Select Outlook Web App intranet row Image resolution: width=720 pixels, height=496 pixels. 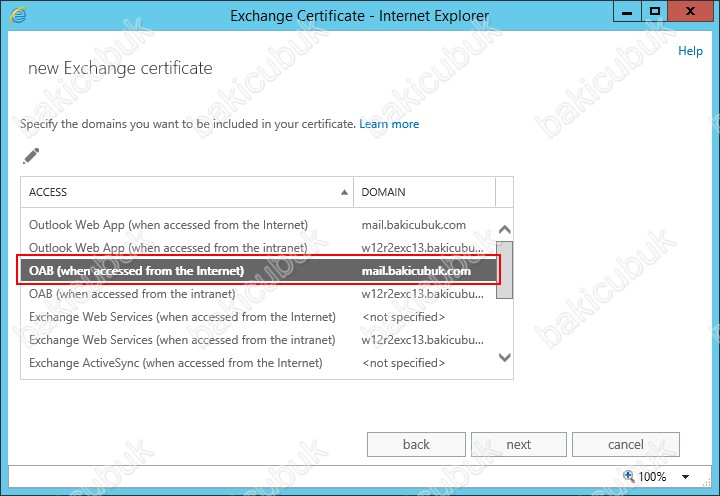point(258,248)
